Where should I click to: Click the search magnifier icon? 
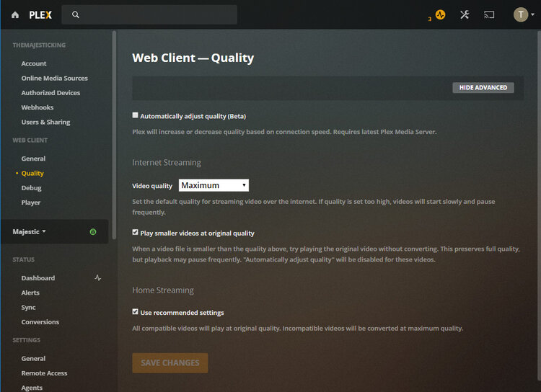[76, 14]
